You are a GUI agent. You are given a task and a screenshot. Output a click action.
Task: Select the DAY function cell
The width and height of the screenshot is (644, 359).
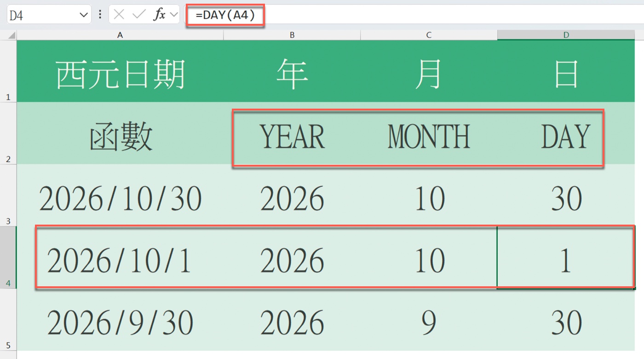click(566, 133)
